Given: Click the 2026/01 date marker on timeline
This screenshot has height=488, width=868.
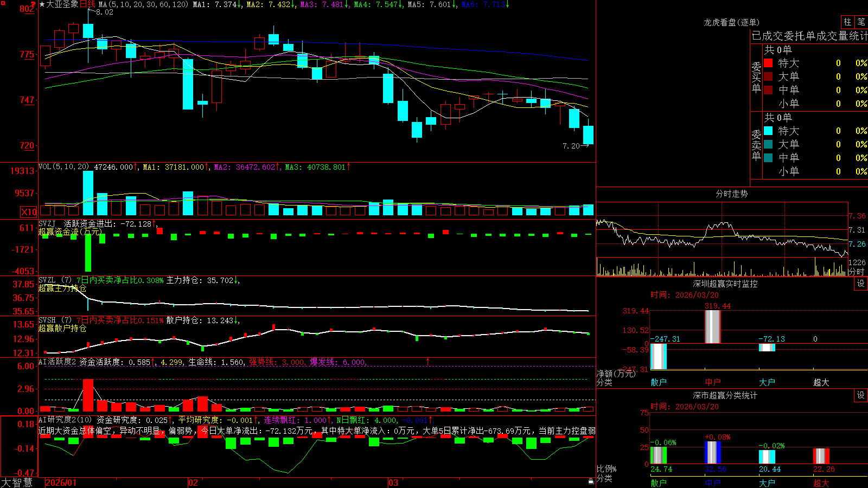Looking at the screenshot, I should (x=61, y=483).
